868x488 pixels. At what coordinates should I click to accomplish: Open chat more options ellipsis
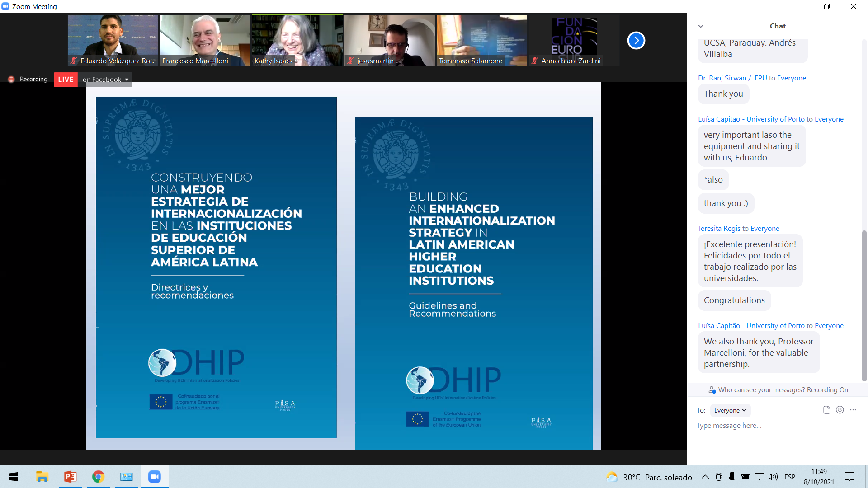click(853, 410)
